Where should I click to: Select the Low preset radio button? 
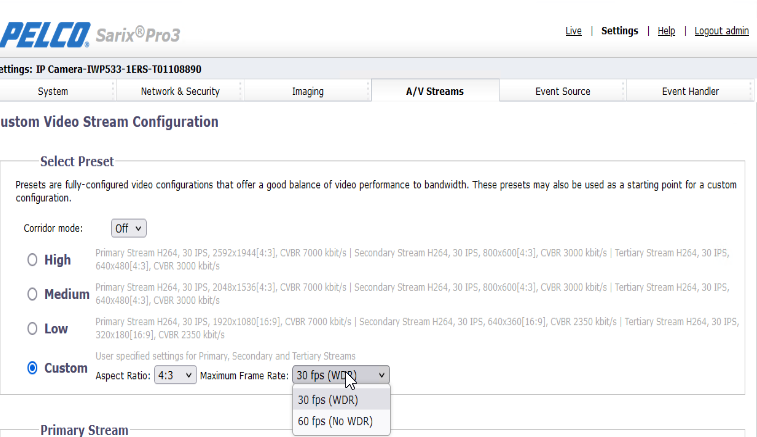point(32,329)
